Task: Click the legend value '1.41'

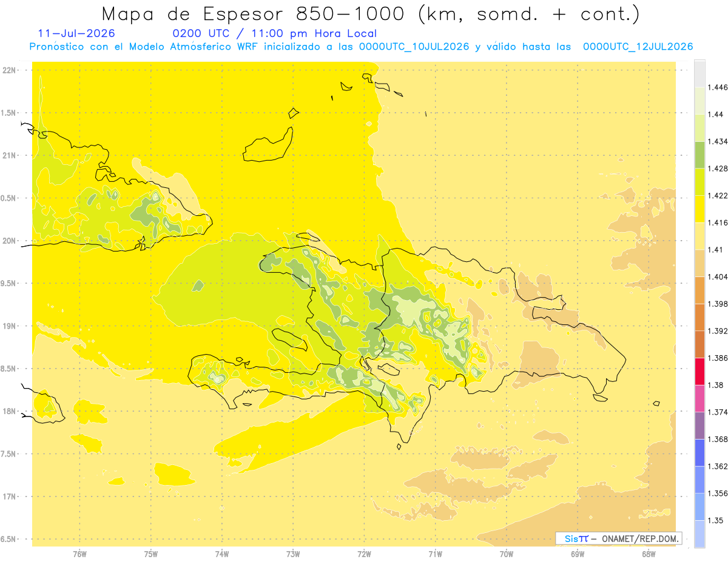Action: click(x=714, y=250)
